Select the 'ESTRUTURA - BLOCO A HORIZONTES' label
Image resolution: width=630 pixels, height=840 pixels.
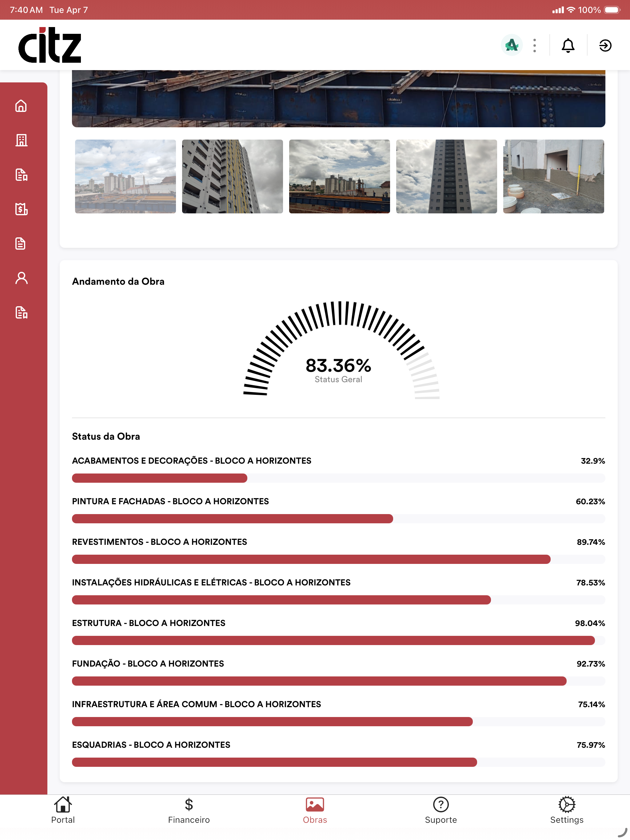[x=149, y=623]
